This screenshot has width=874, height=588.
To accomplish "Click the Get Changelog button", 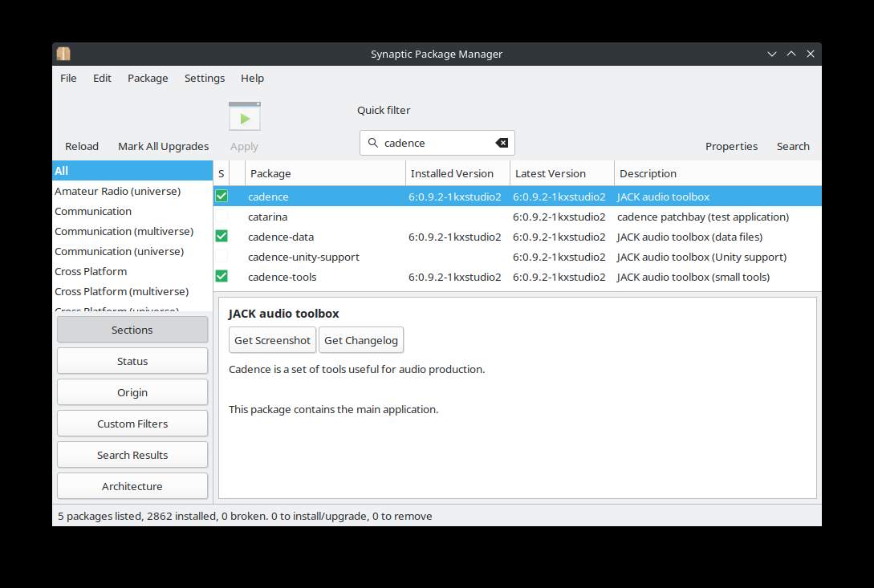I will click(361, 340).
